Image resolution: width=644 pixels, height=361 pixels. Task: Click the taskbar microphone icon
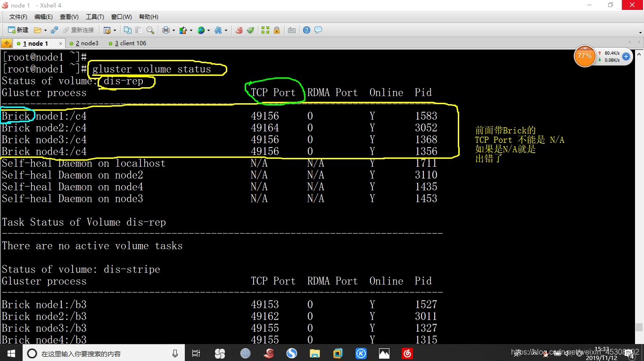click(175, 353)
